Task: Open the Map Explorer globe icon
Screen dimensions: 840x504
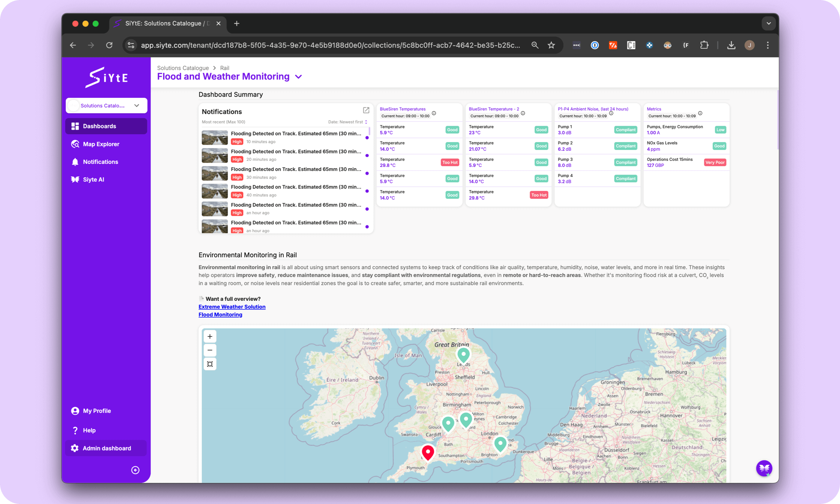Action: (x=75, y=144)
